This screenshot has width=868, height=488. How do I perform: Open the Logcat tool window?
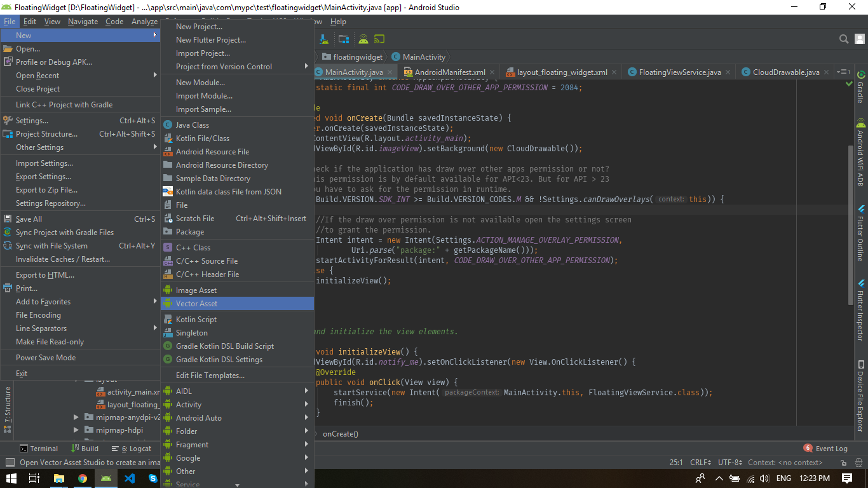(131, 449)
